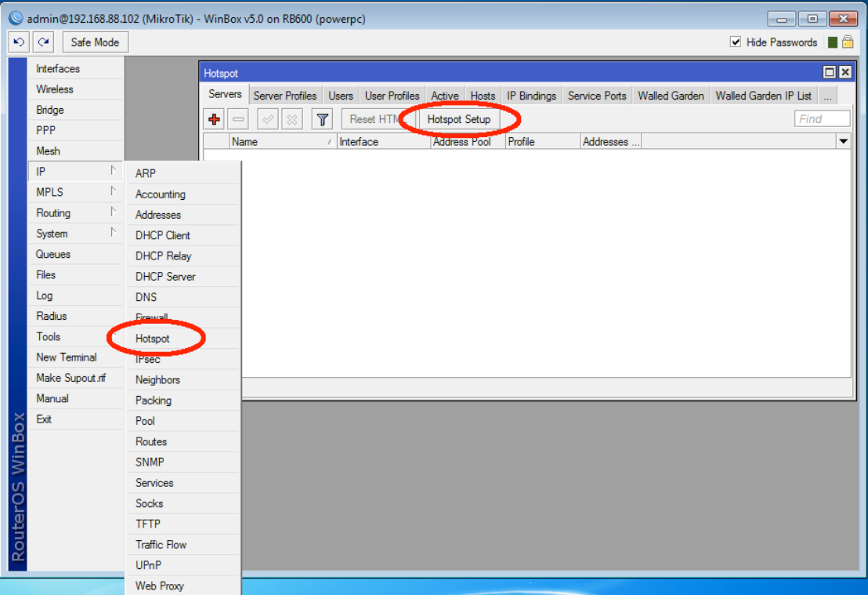Expand the IP submenu
Screen dimensions: 868x595
pyautogui.click(x=75, y=172)
